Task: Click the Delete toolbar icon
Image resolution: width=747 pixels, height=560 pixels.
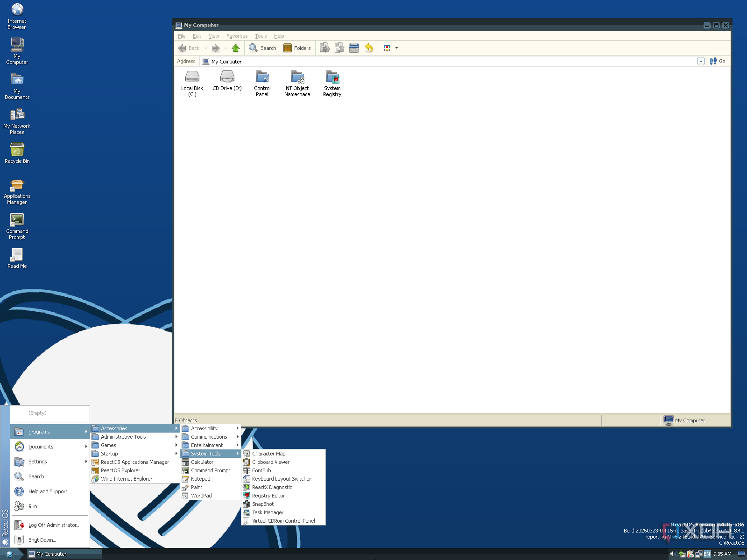Action: [354, 48]
